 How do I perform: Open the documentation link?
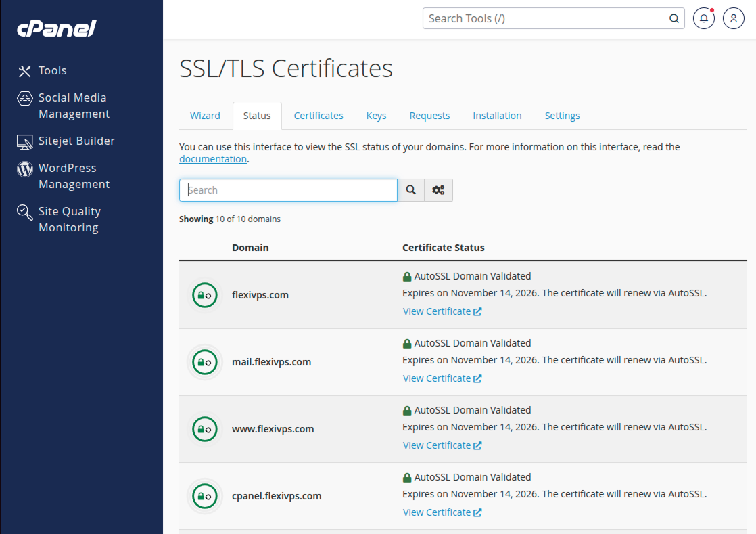[212, 159]
